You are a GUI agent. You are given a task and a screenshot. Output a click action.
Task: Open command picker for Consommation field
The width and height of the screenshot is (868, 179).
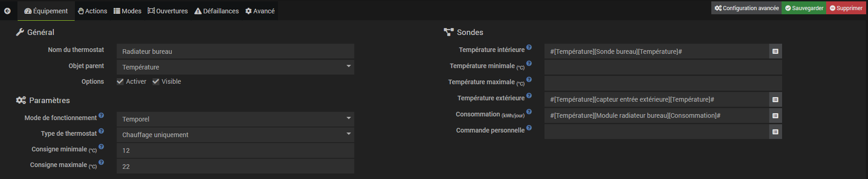(775, 115)
